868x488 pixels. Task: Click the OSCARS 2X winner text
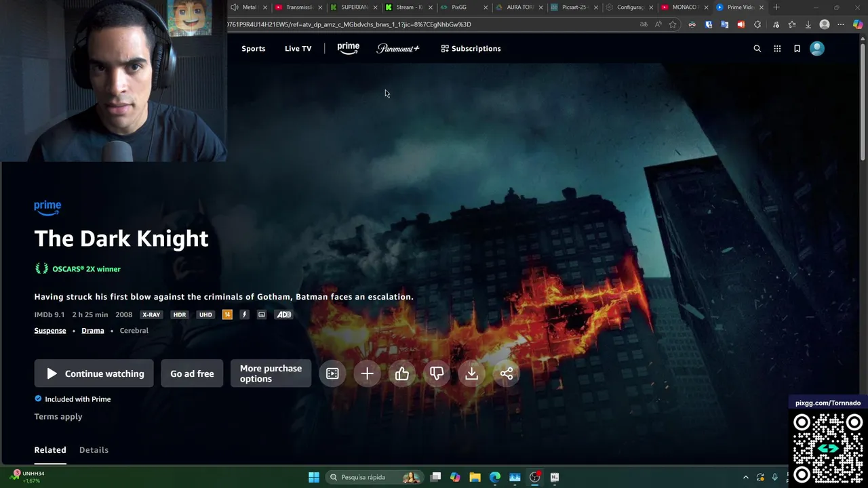pos(87,269)
